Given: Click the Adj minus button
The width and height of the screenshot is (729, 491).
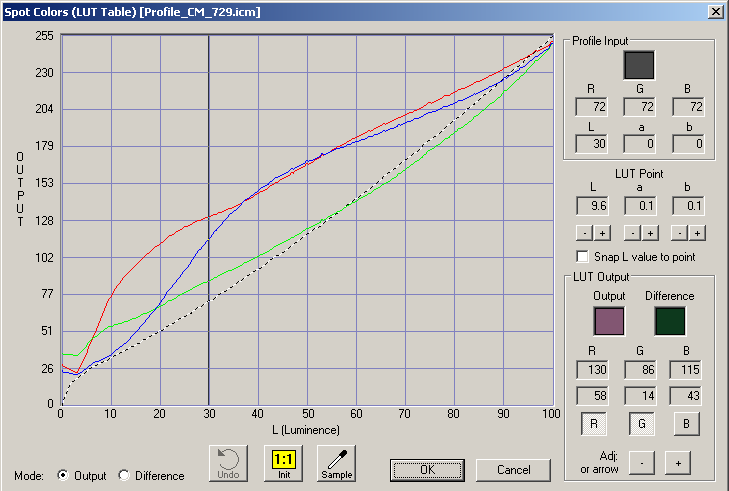Looking at the screenshot, I should (x=642, y=463).
